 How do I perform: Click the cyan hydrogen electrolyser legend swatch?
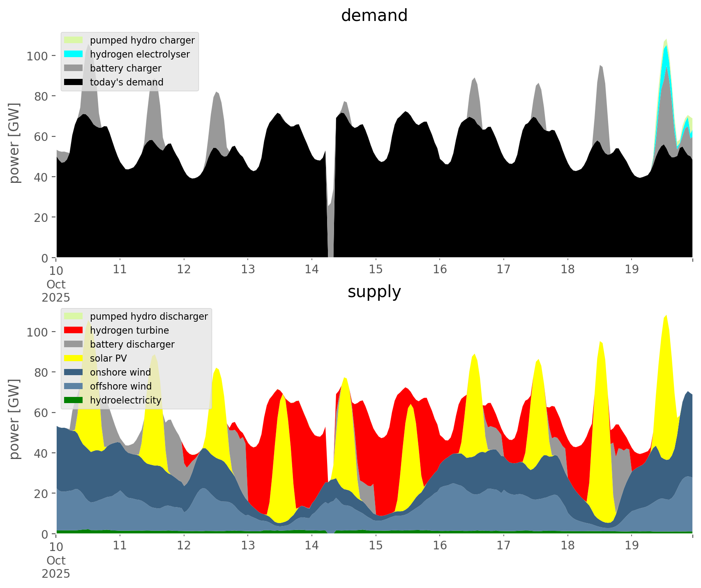point(74,54)
